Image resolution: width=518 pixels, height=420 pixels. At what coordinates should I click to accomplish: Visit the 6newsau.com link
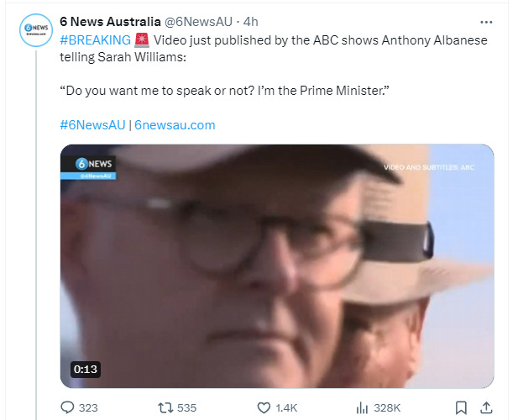(x=175, y=125)
